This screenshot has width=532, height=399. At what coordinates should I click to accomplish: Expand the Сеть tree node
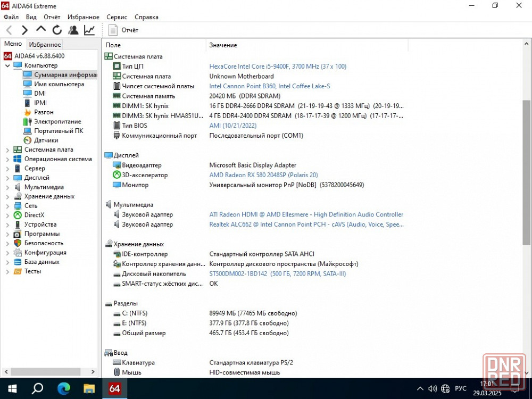click(x=7, y=205)
